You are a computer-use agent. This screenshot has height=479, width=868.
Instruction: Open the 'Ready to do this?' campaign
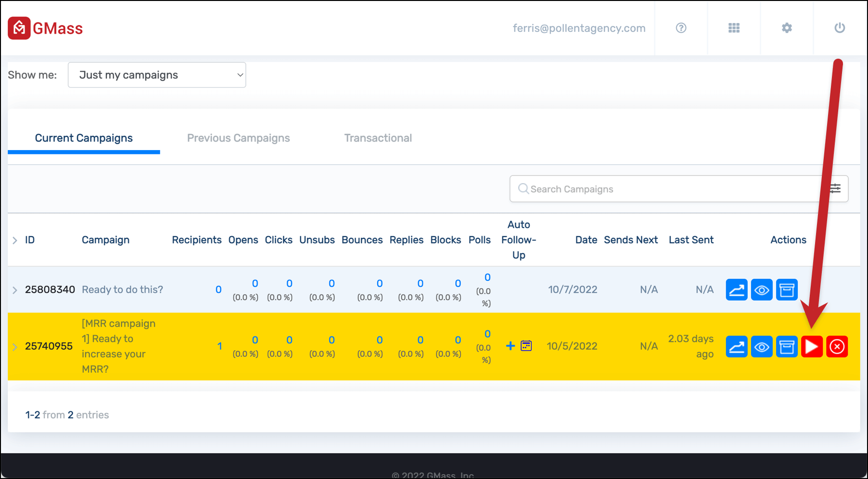tap(122, 290)
